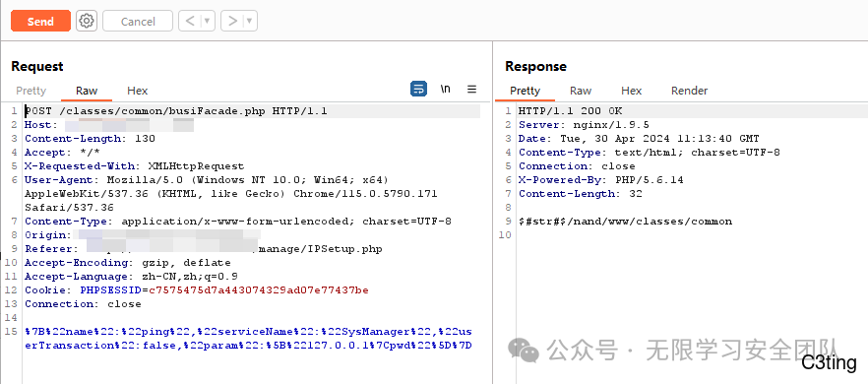Viewport: 868px width, 384px height.
Task: Click the X-Powered-By: PHP/5.6.14 header
Action: (x=600, y=180)
